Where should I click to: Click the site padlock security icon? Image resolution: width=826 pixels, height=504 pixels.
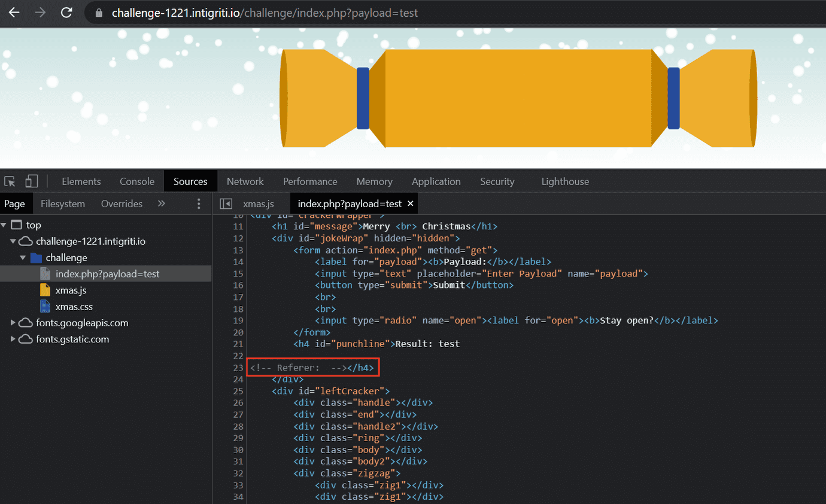pos(99,13)
